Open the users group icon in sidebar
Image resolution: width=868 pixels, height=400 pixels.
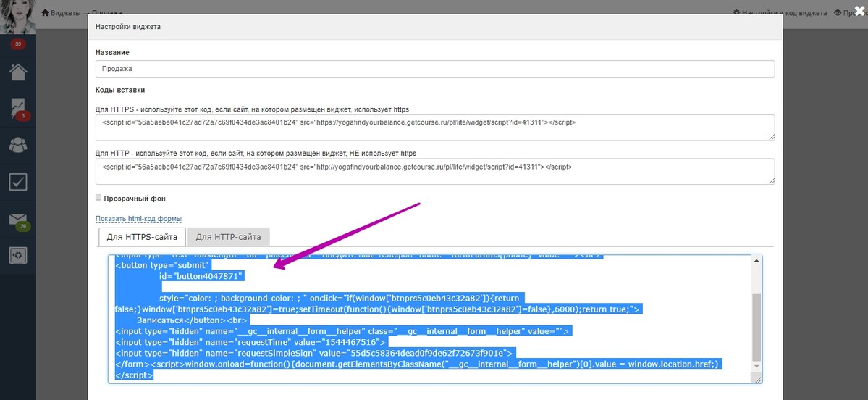17,145
